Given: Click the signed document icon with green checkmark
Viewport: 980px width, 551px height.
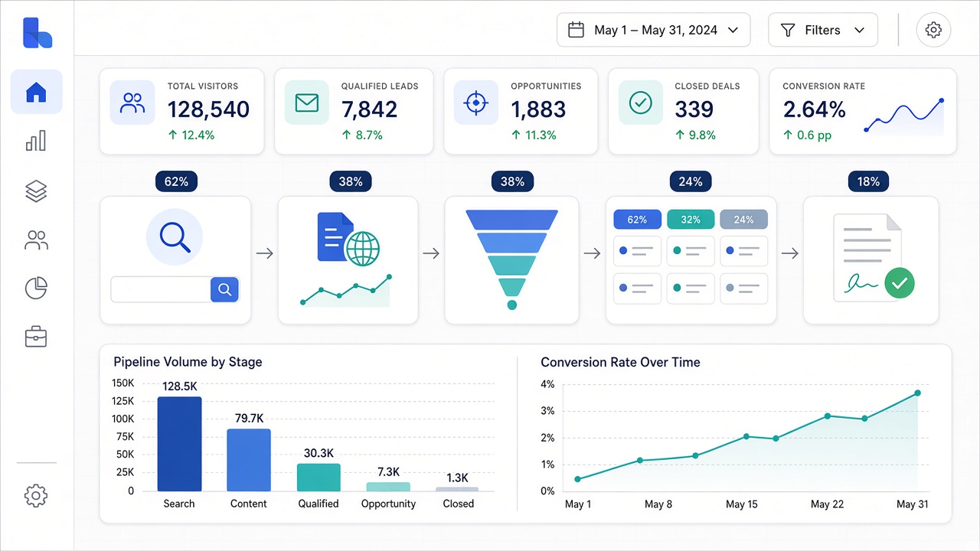Looking at the screenshot, I should pyautogui.click(x=874, y=256).
